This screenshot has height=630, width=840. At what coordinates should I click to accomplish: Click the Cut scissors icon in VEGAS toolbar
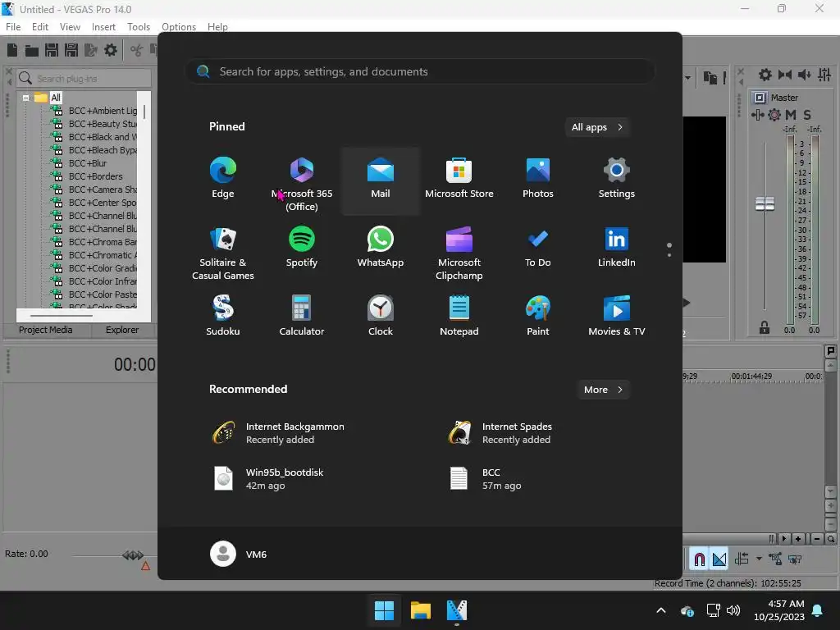coord(137,50)
